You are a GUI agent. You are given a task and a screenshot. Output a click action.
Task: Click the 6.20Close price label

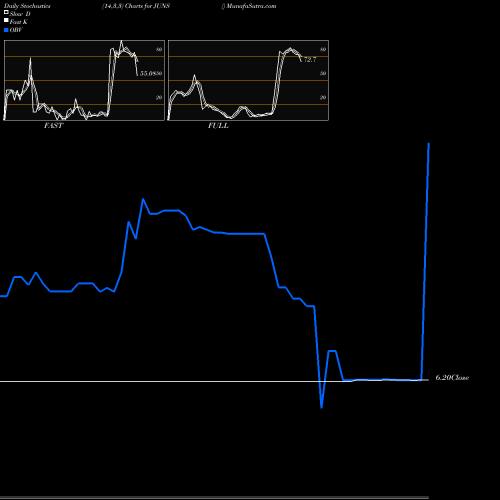click(x=452, y=378)
